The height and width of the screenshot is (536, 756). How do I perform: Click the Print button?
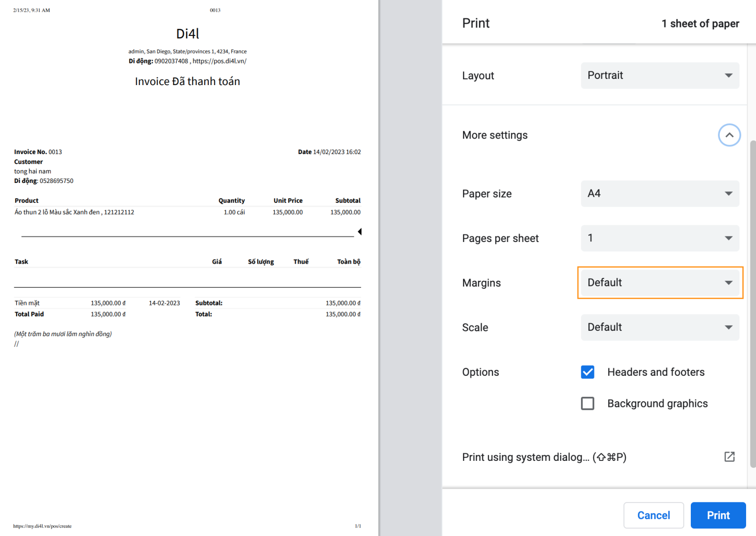[718, 515]
